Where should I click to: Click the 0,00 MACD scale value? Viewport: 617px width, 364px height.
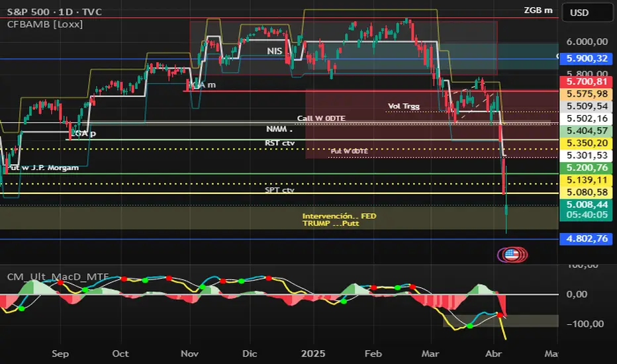coord(577,295)
